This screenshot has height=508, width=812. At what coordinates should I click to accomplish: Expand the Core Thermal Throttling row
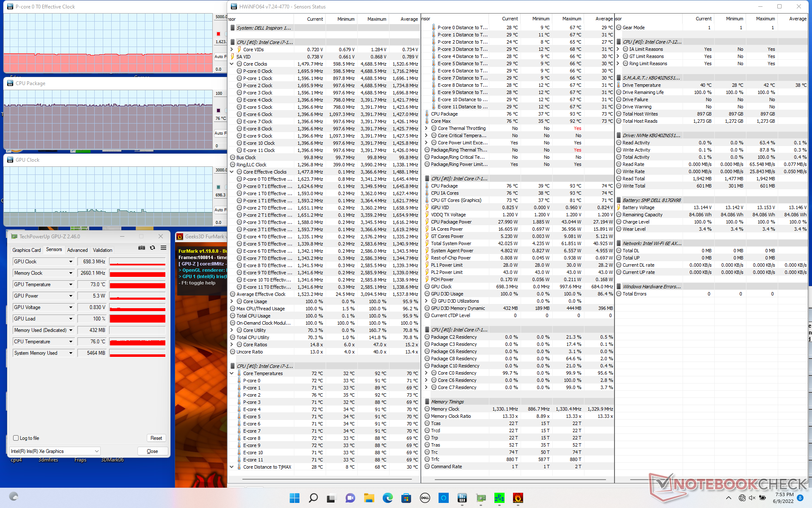tap(427, 128)
